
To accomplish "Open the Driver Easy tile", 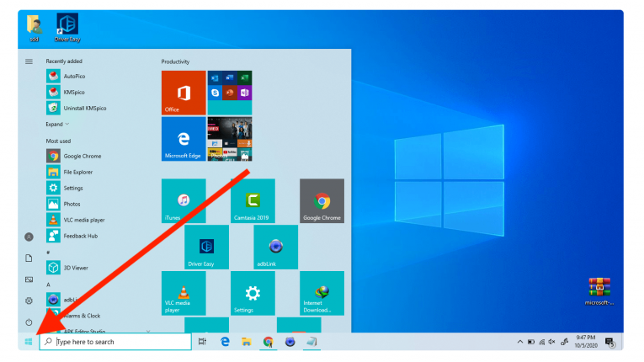I will tap(206, 247).
